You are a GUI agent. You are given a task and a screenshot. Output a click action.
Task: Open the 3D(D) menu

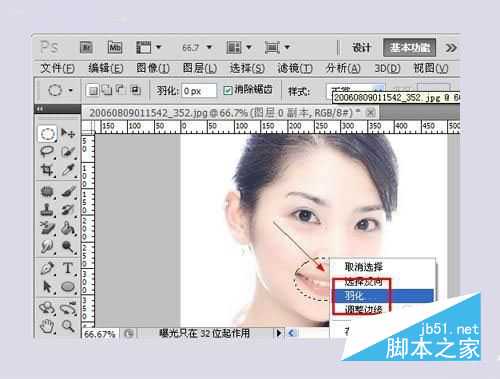point(387,69)
